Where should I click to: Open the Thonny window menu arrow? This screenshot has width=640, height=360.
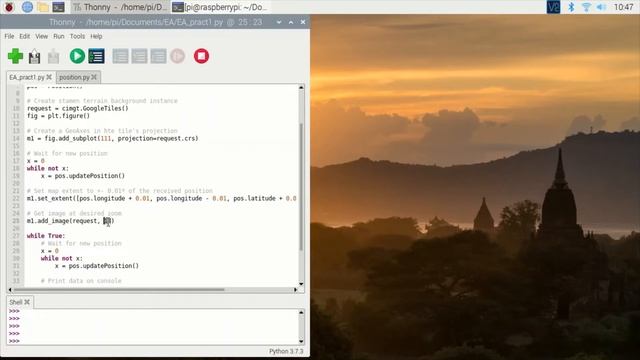279,22
